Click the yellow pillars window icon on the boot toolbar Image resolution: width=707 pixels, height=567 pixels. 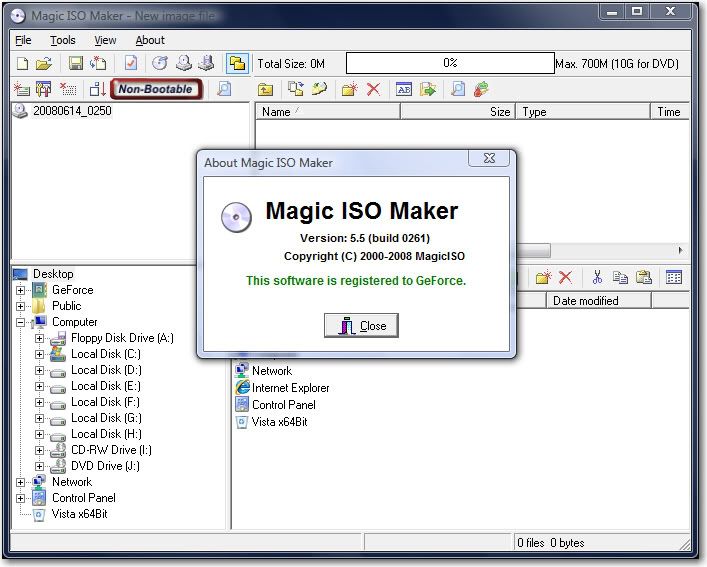tap(43, 89)
